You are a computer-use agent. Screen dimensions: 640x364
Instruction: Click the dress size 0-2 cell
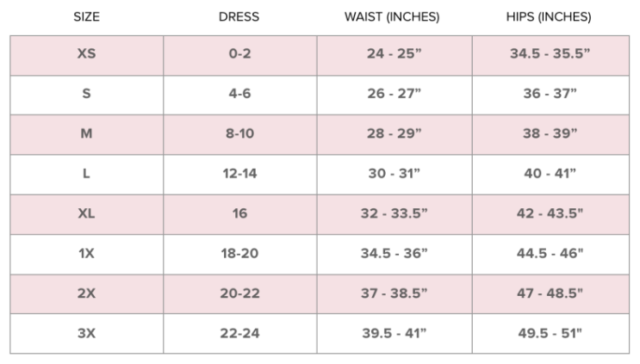239,54
